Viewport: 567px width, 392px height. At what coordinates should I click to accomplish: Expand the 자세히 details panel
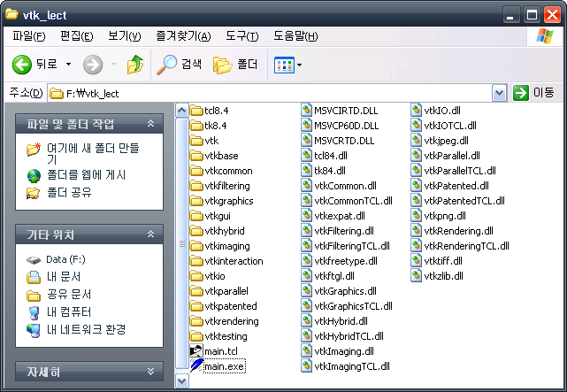(x=150, y=372)
